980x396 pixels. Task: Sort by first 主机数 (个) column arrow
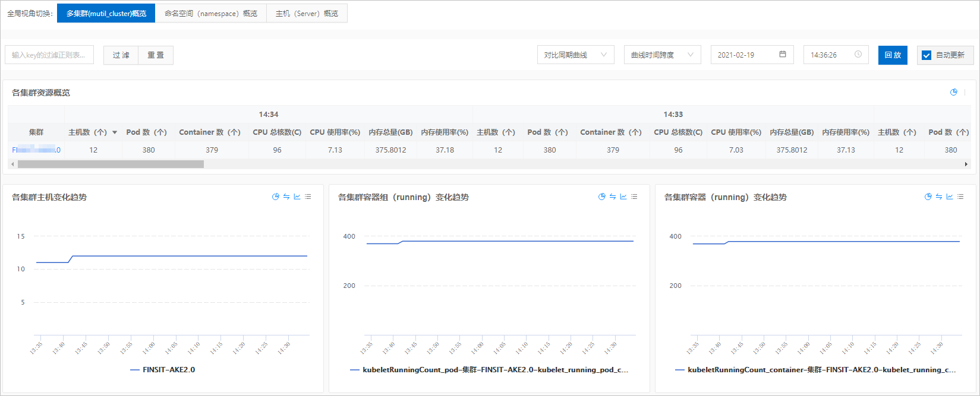(115, 132)
